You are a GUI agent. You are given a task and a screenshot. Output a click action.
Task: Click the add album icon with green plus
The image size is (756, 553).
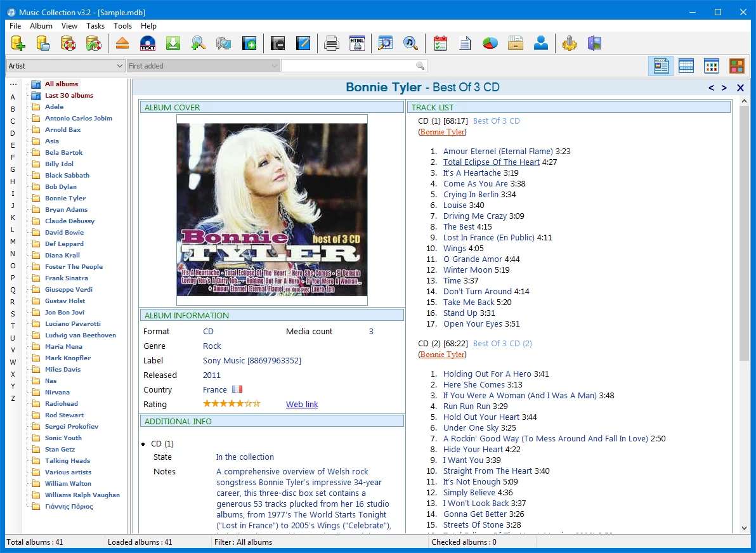(249, 43)
